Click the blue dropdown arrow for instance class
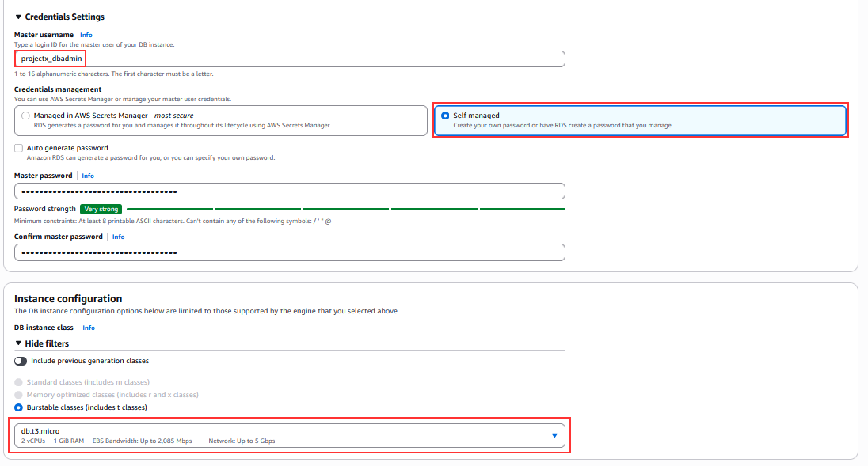 point(554,436)
